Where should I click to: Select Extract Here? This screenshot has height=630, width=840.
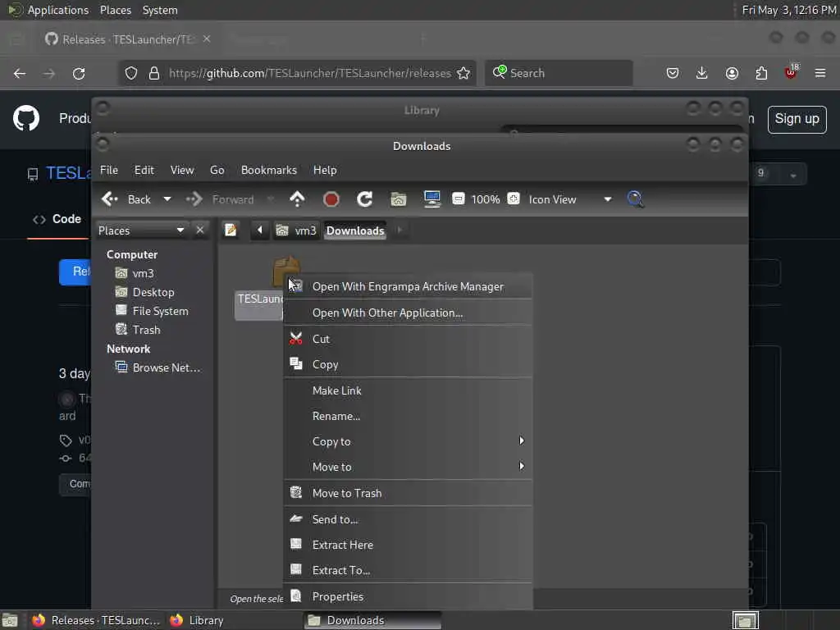(x=409, y=545)
